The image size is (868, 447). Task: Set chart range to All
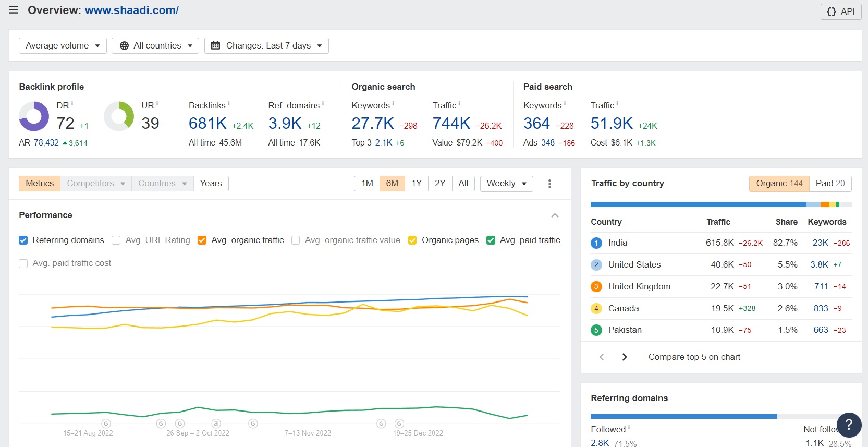click(463, 183)
